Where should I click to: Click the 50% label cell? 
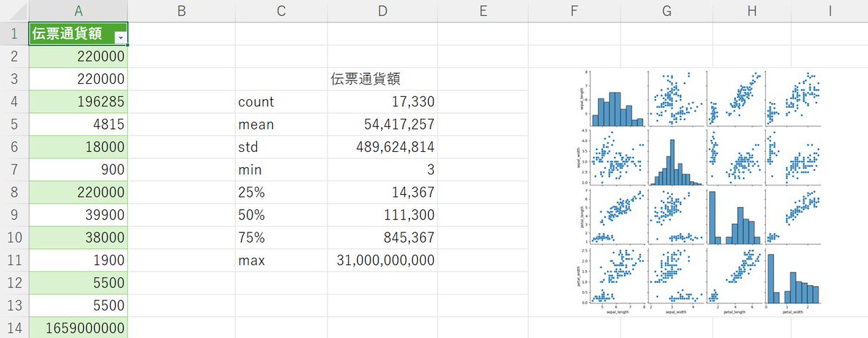point(281,215)
